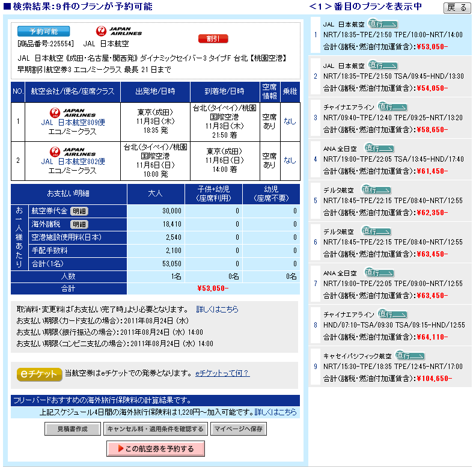Screen dimensions: 476x467
Task: Click 空席あり cell for flight 809
Action: tap(269, 121)
